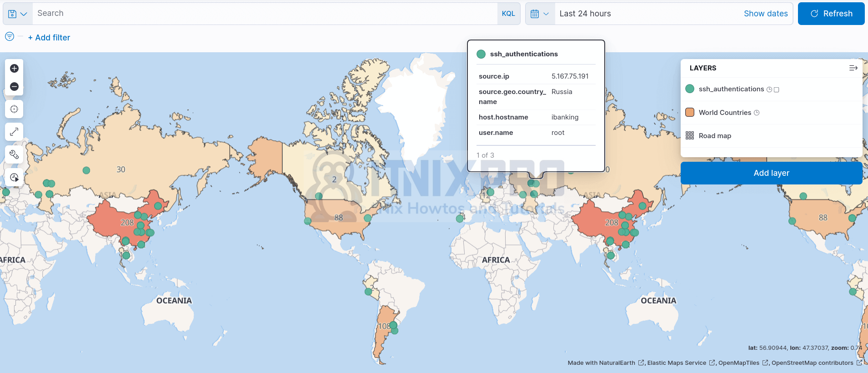Click the Road map grid icon
Image resolution: width=868 pixels, height=373 pixels.
pyautogui.click(x=690, y=135)
